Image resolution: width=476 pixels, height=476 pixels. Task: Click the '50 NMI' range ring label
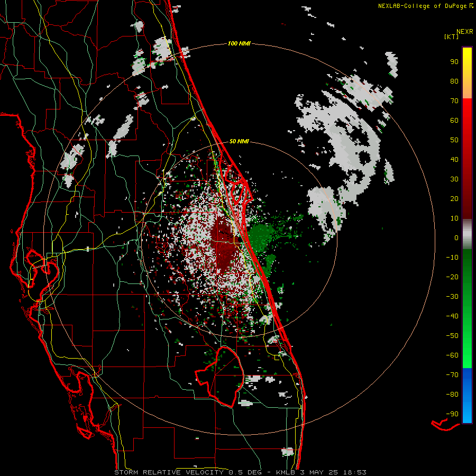pos(239,141)
